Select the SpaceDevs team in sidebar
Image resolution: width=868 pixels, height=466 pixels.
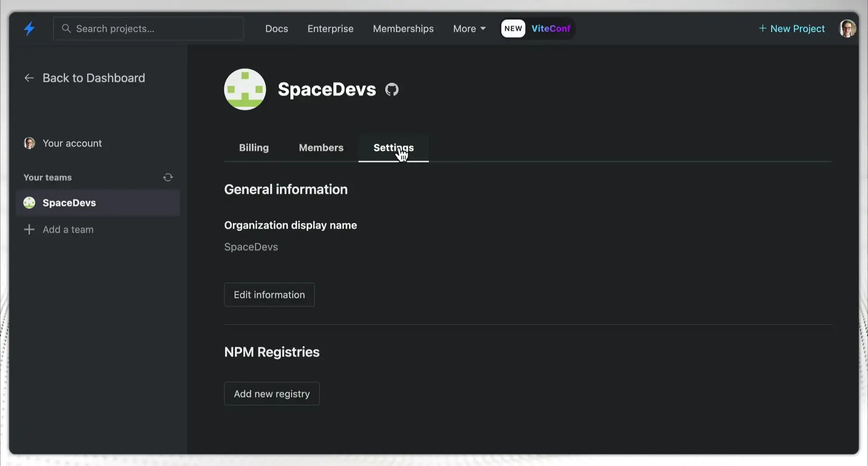98,203
